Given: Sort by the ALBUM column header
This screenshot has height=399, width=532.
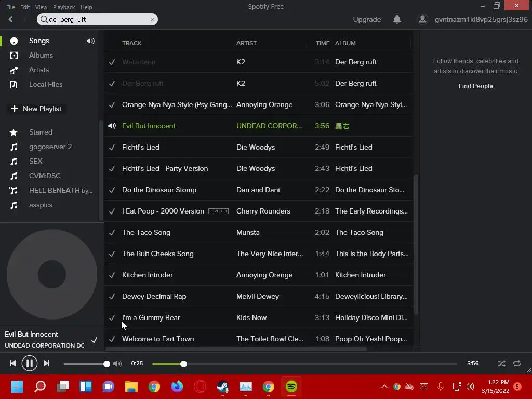Looking at the screenshot, I should pos(345,44).
